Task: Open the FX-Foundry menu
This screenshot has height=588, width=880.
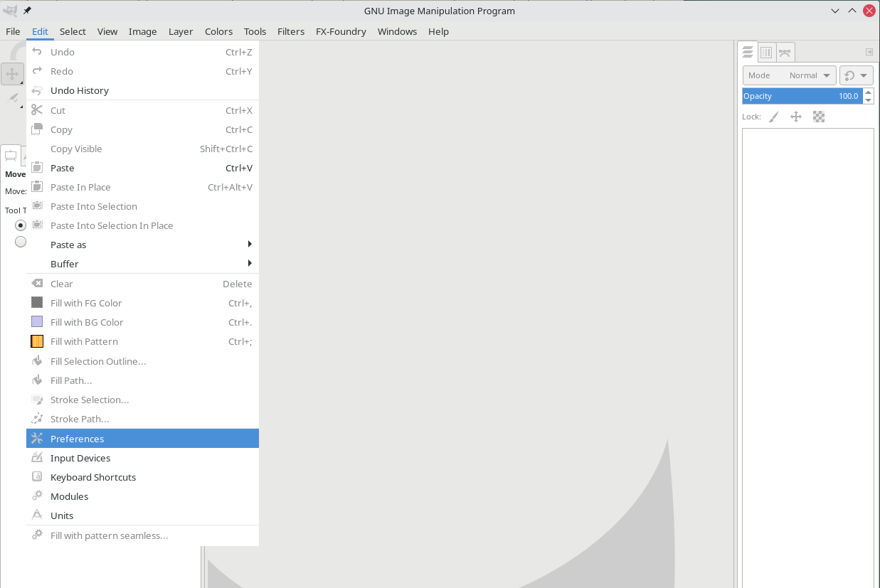Action: pos(341,31)
